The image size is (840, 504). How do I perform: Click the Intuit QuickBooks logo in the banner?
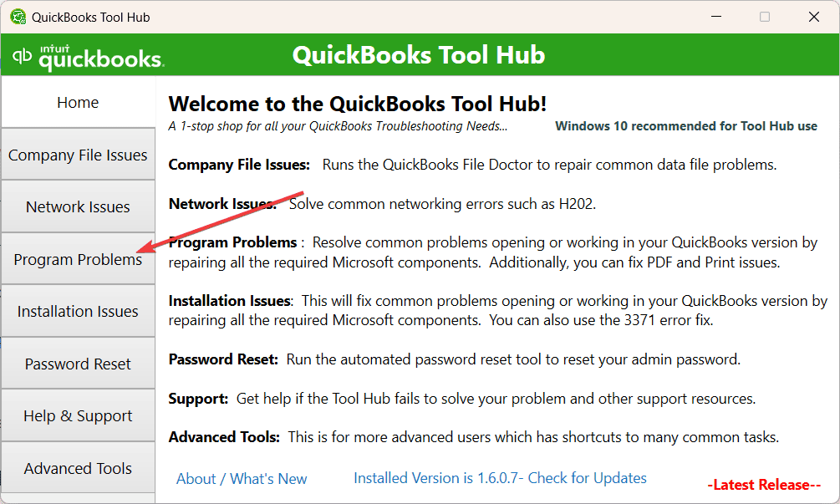tap(88, 57)
